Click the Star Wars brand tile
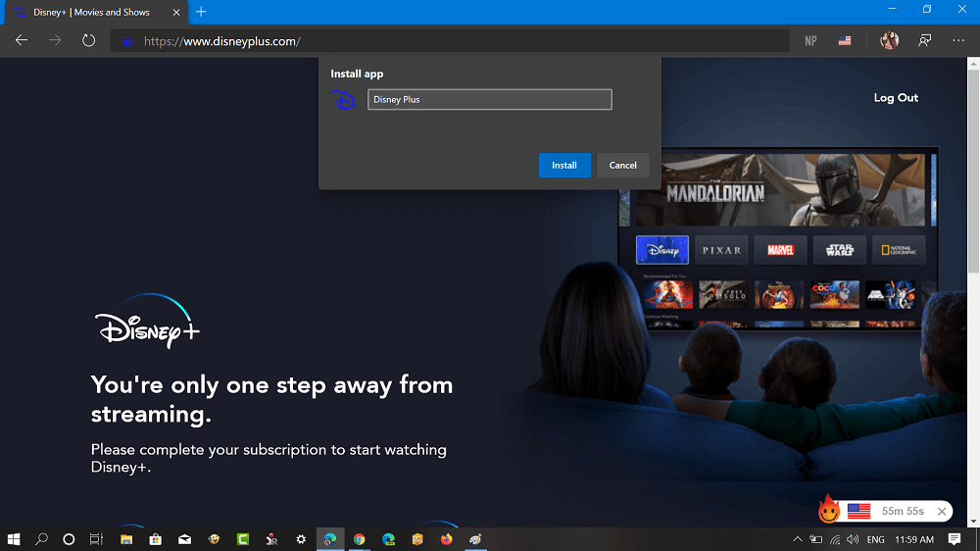 [x=840, y=250]
